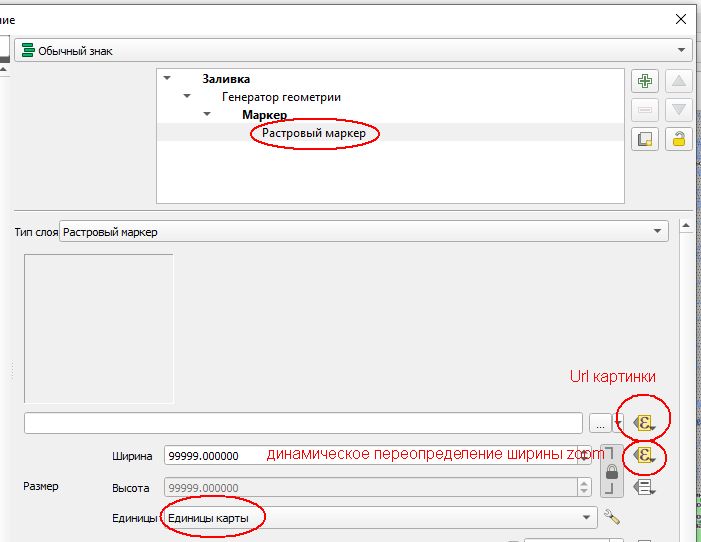Toggle the symbol layer color lock
The image size is (701, 542).
click(x=679, y=139)
